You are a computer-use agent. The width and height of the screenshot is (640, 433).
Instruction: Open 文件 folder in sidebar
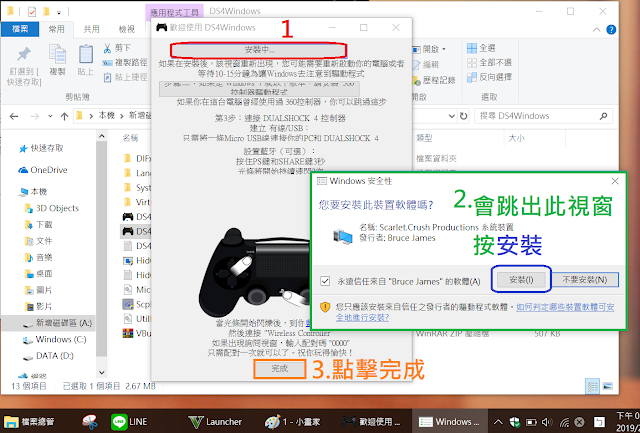39,241
